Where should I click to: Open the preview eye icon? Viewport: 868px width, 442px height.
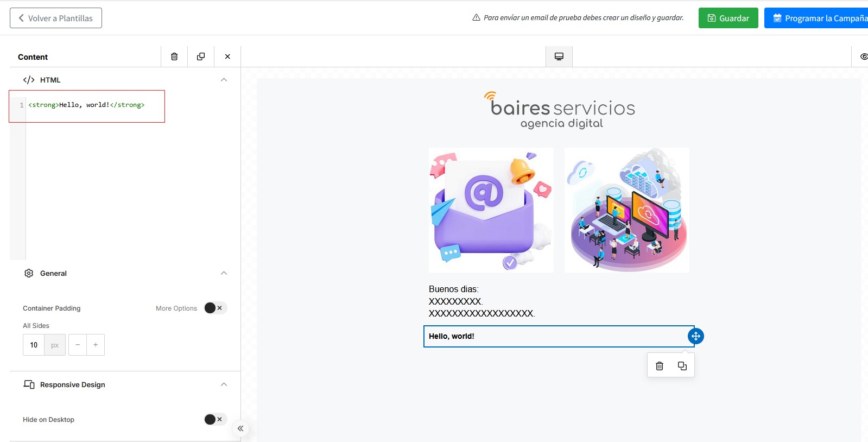[x=863, y=56]
